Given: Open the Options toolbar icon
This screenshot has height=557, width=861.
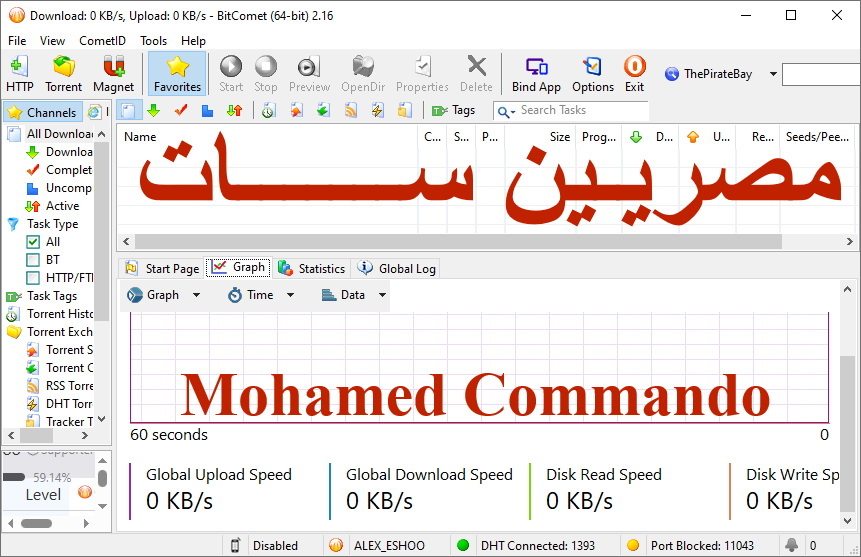Looking at the screenshot, I should (593, 74).
